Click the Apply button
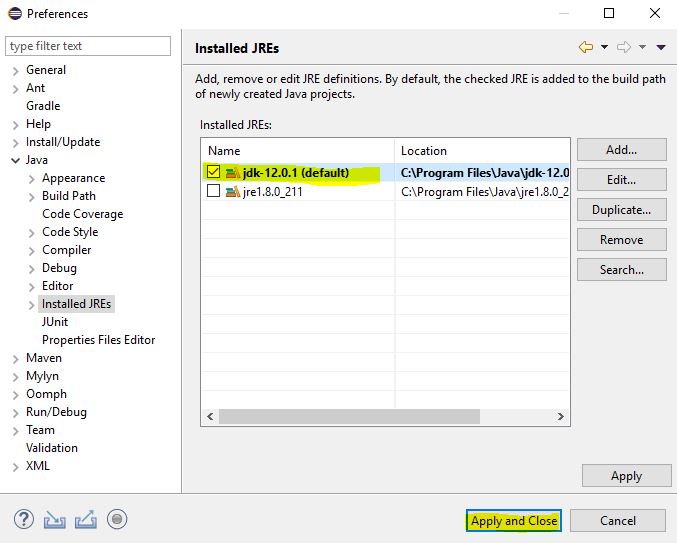Viewport: 677px width, 543px height. coord(626,476)
